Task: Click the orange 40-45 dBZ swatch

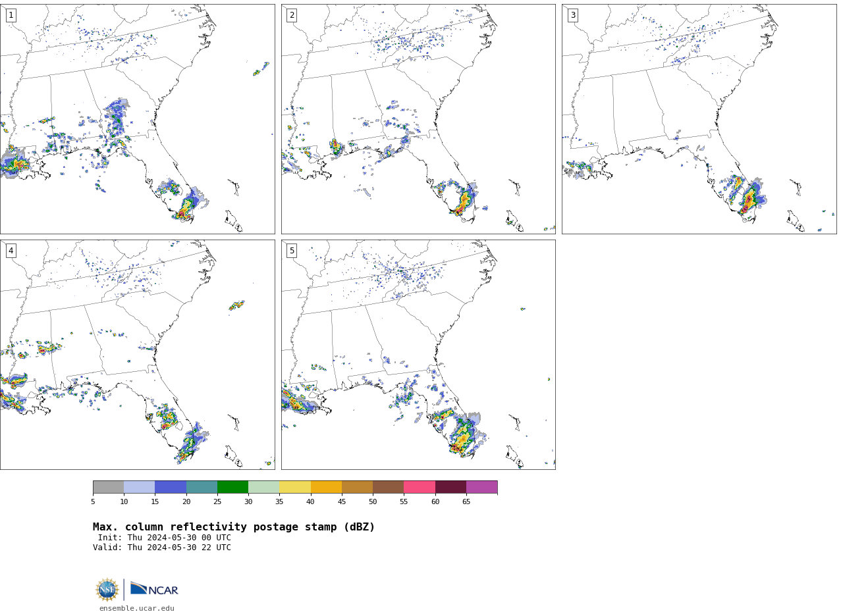Action: [x=326, y=487]
